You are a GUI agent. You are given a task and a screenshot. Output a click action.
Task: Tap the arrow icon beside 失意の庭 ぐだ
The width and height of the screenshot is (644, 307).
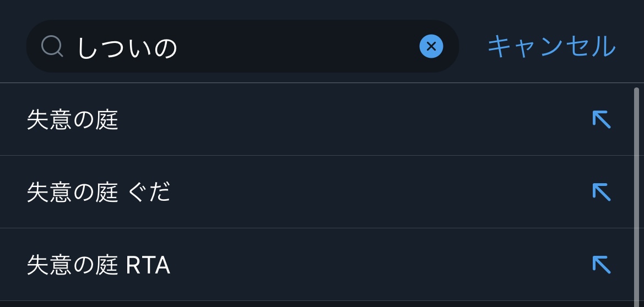601,192
